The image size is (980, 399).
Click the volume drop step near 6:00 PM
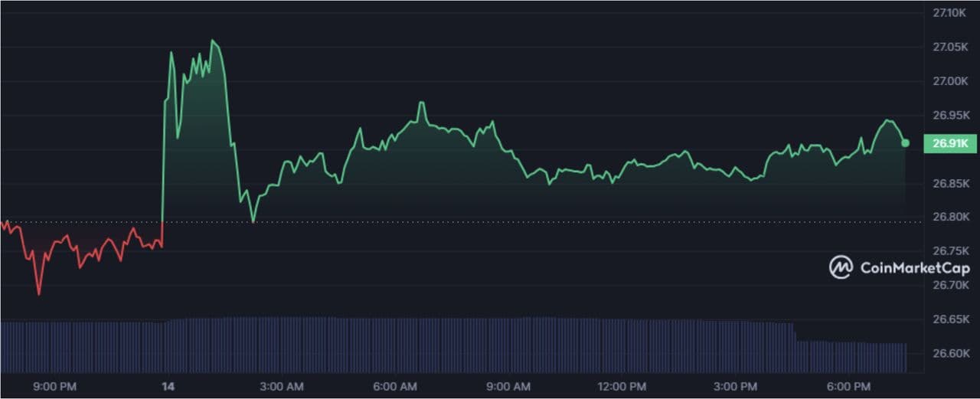[795, 334]
